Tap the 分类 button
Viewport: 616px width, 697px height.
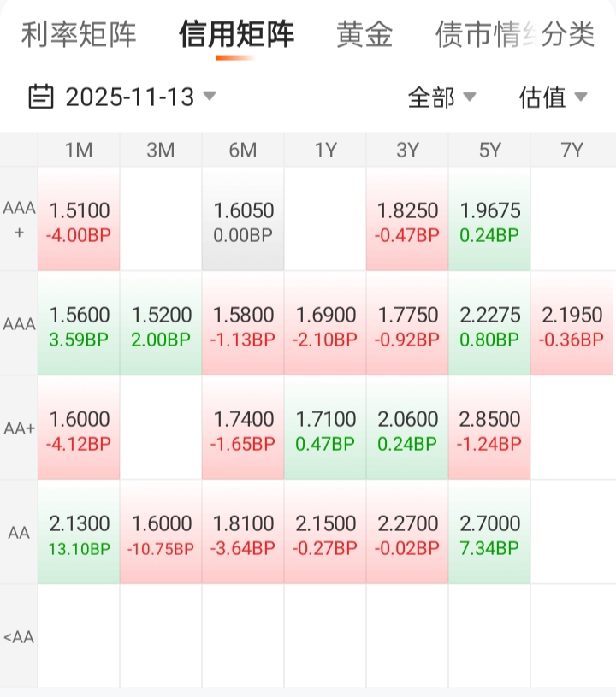[x=569, y=35]
